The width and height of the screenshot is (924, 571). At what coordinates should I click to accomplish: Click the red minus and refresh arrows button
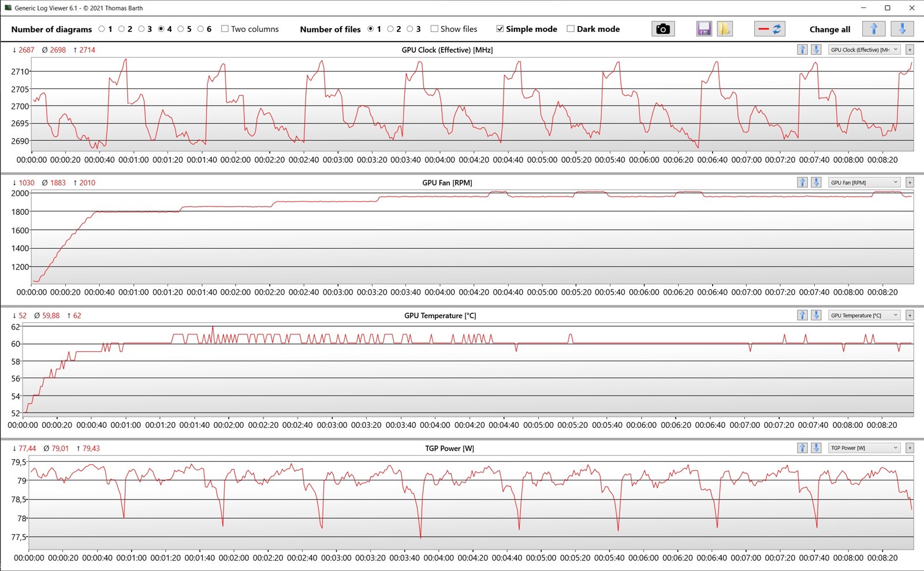[770, 29]
